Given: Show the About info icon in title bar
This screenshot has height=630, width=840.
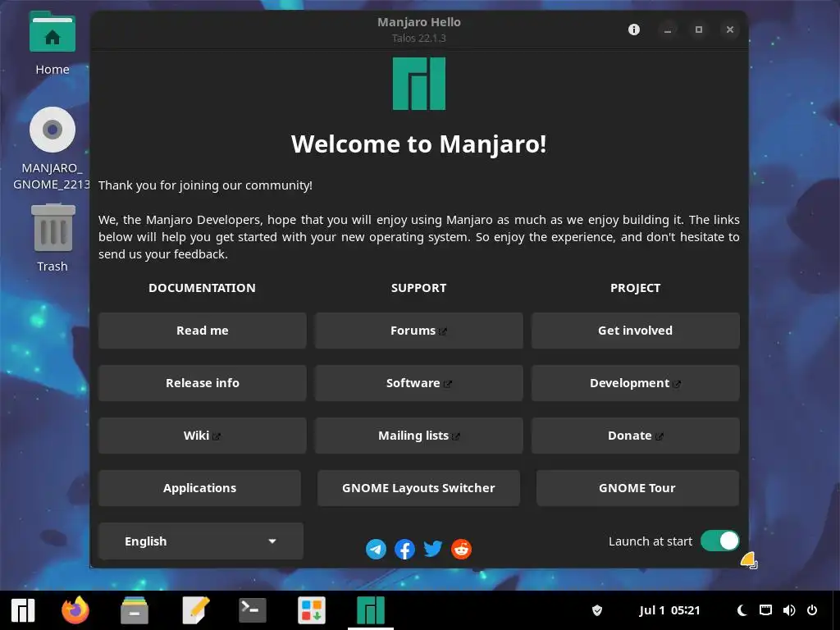Looking at the screenshot, I should pos(634,30).
